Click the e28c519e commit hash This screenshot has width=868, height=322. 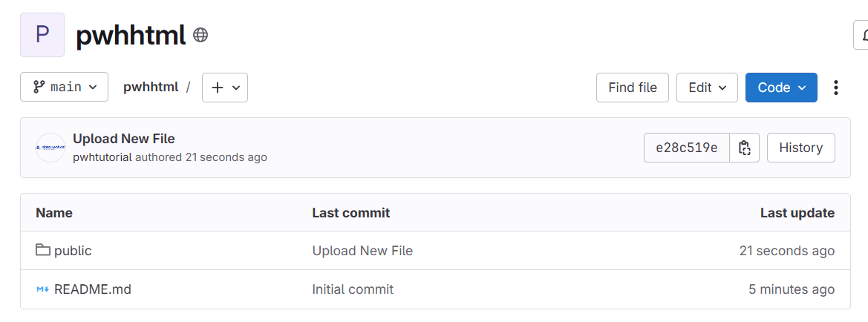(x=686, y=148)
